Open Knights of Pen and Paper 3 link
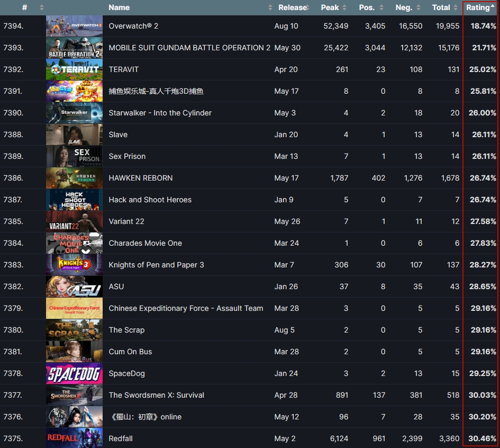The width and height of the screenshot is (500, 448). 156,265
